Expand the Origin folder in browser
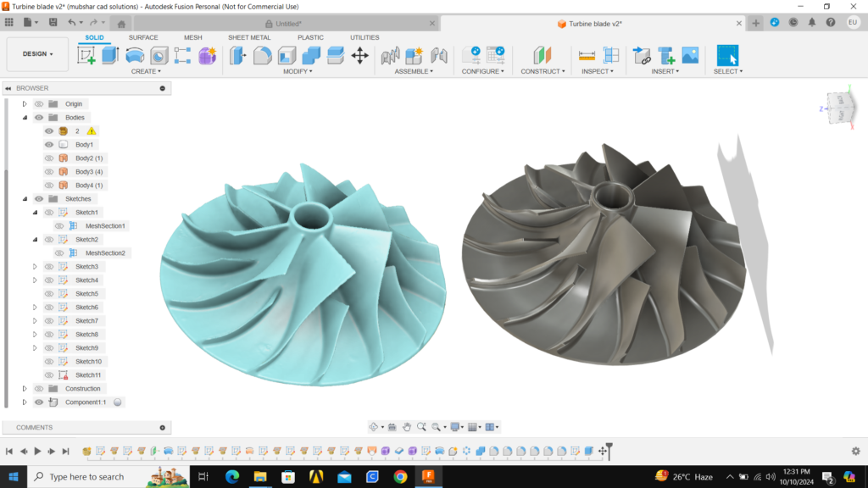This screenshot has width=868, height=488. 25,104
